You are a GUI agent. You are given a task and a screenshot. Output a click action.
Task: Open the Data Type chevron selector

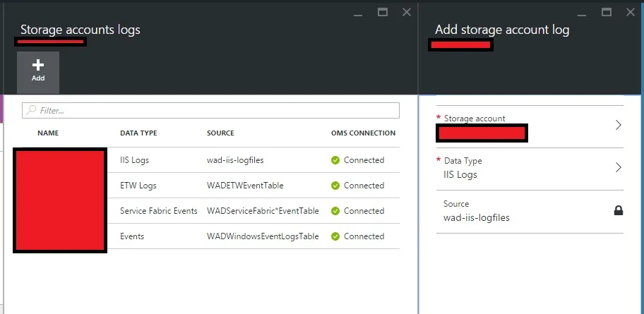click(618, 167)
